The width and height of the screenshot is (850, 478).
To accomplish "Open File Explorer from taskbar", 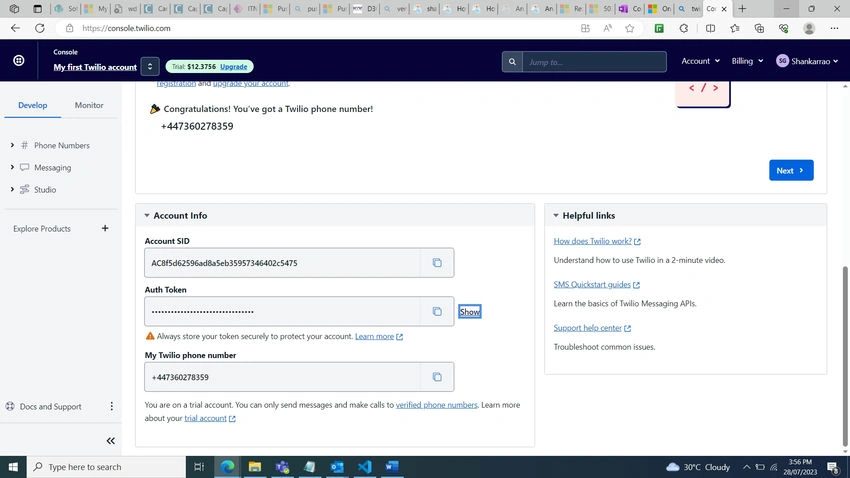I will [255, 467].
